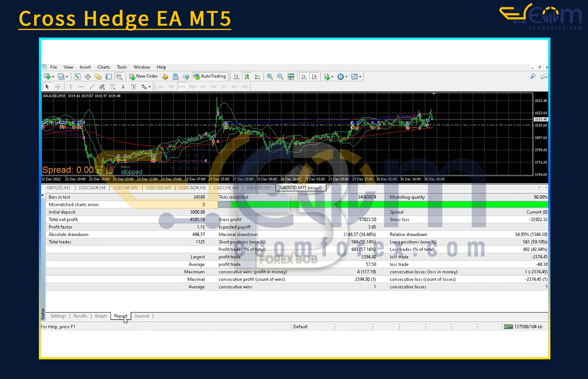The height and width of the screenshot is (379, 588).
Task: Switch to the CADCHF,H4 chart tab
Action: pyautogui.click(x=226, y=188)
